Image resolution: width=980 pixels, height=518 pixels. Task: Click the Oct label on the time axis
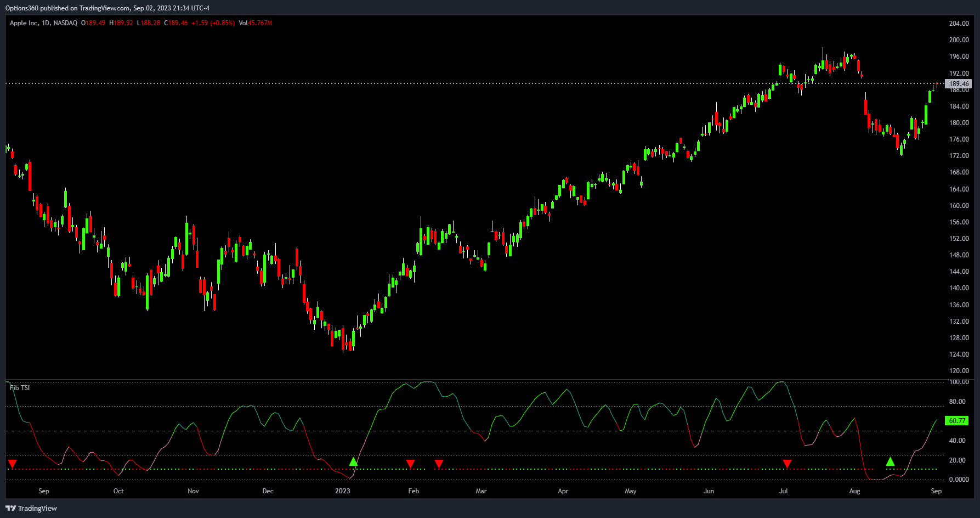point(118,491)
